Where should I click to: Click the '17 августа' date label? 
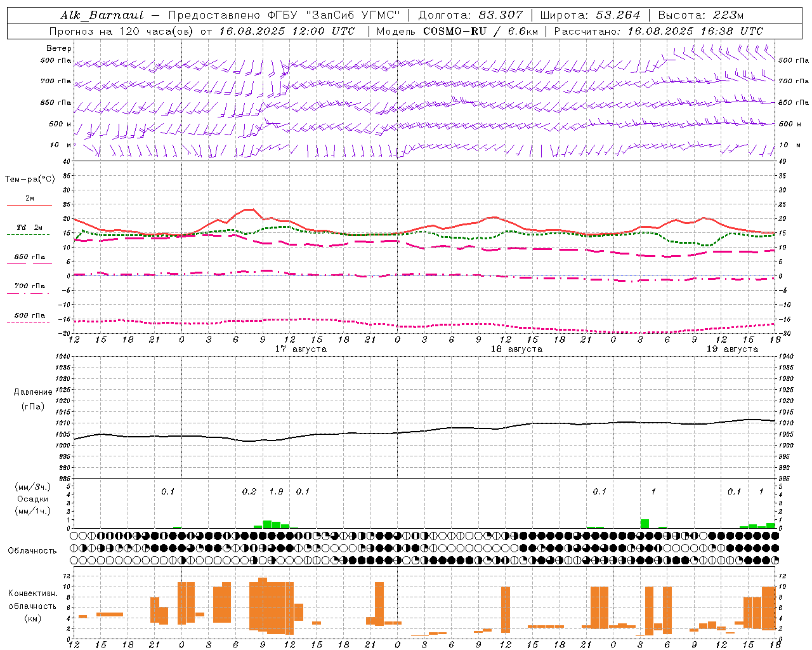[301, 349]
